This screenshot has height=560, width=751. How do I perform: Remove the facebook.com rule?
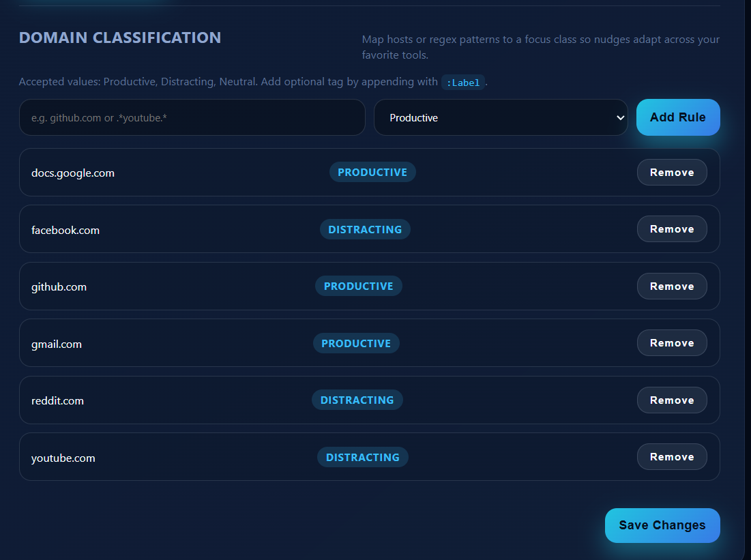coord(671,229)
